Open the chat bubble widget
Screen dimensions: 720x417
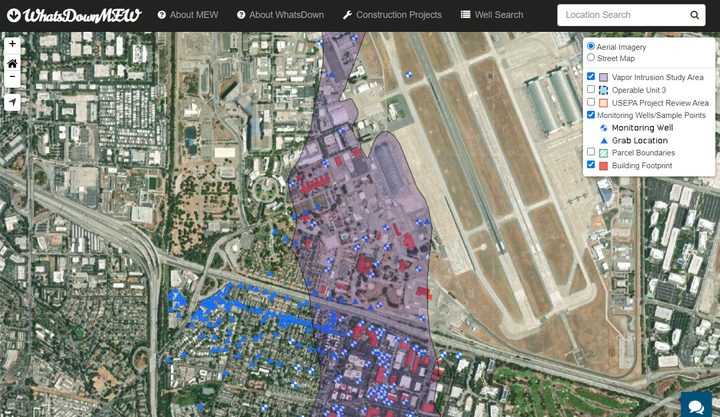(x=696, y=406)
